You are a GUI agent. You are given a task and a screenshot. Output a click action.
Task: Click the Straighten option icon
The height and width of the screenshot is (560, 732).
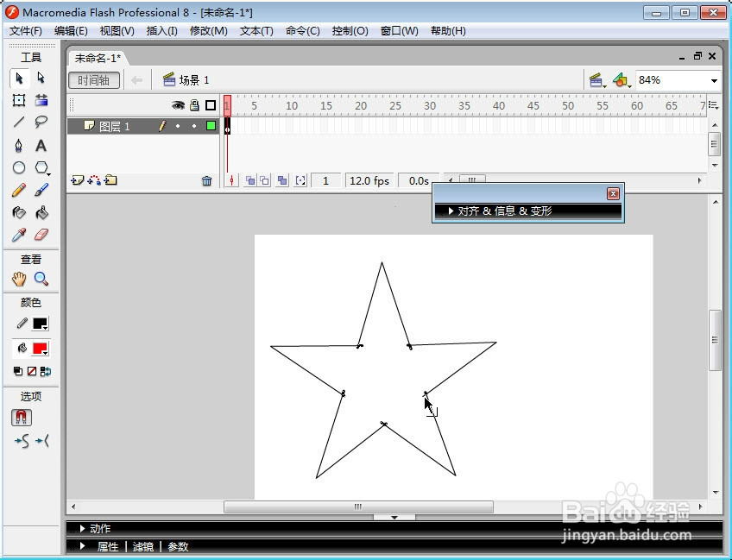42,441
